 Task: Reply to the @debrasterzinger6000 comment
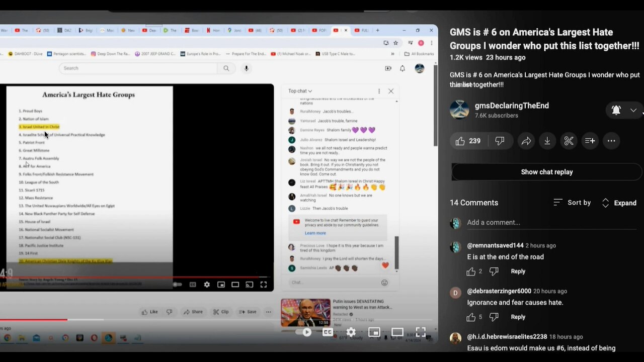518,317
